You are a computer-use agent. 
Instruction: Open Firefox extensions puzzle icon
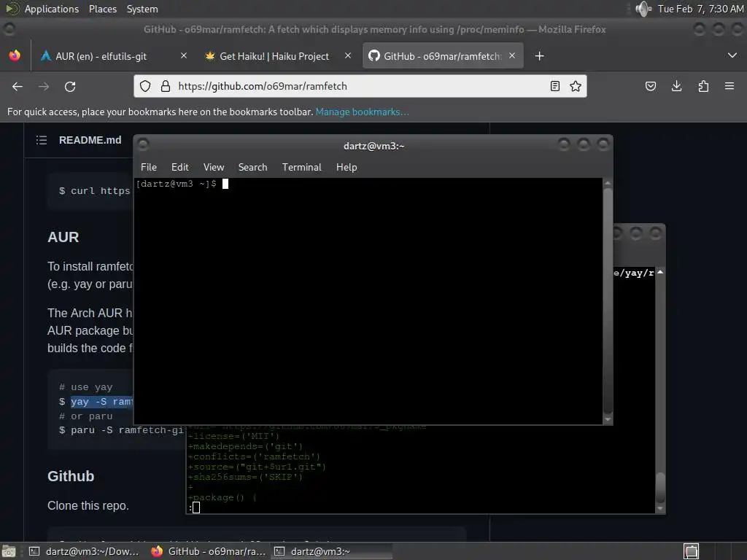tap(703, 86)
